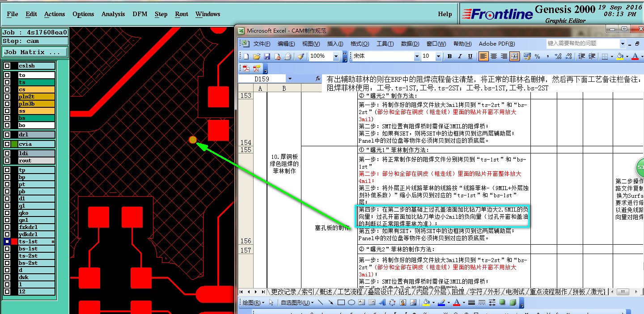
Task: Click the horizontal scrollbar in Excel
Action: point(625,292)
